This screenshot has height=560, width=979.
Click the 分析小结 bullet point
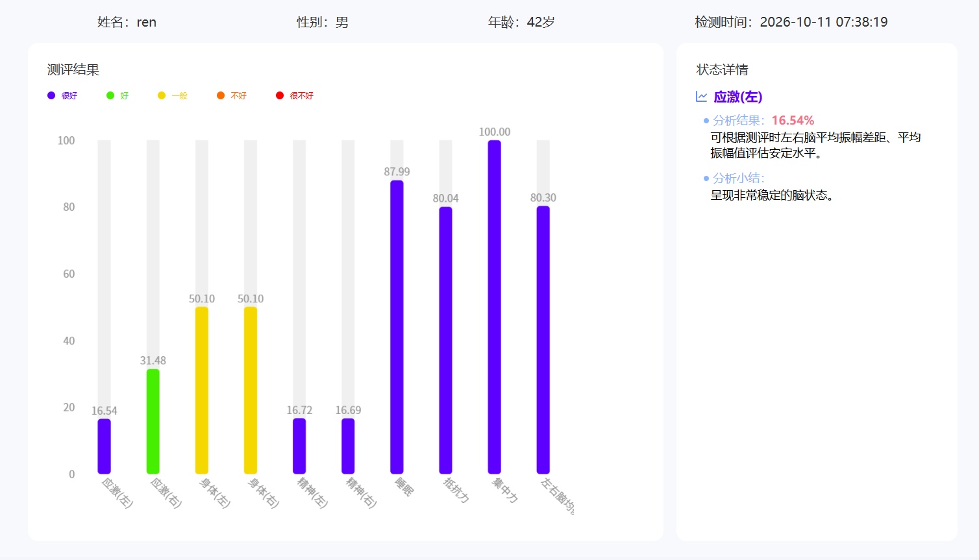[x=734, y=178]
